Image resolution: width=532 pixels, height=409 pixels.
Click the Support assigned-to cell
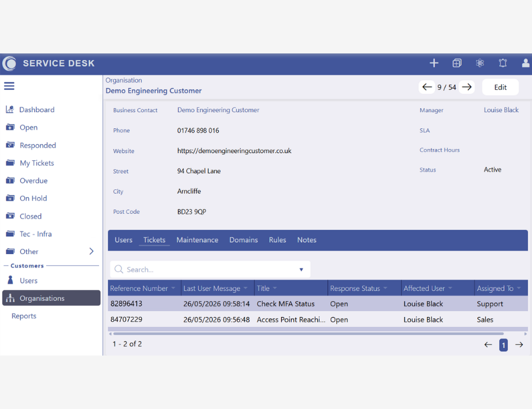(490, 304)
